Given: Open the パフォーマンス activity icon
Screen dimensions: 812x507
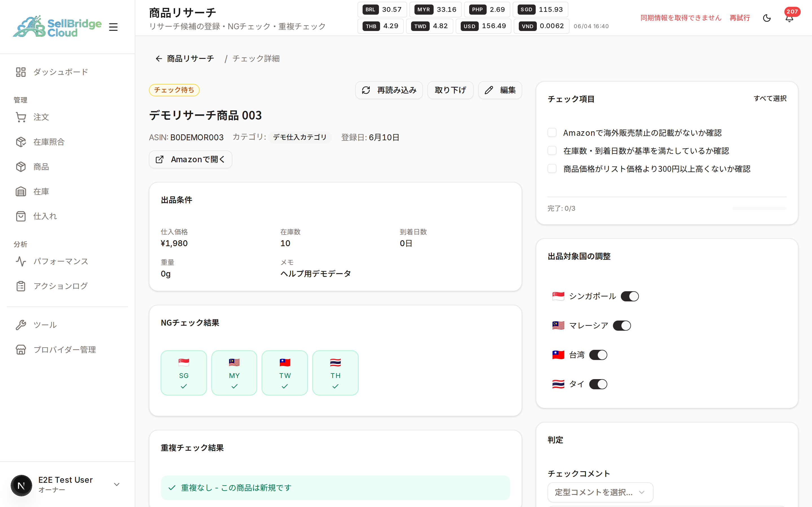Looking at the screenshot, I should pos(21,261).
